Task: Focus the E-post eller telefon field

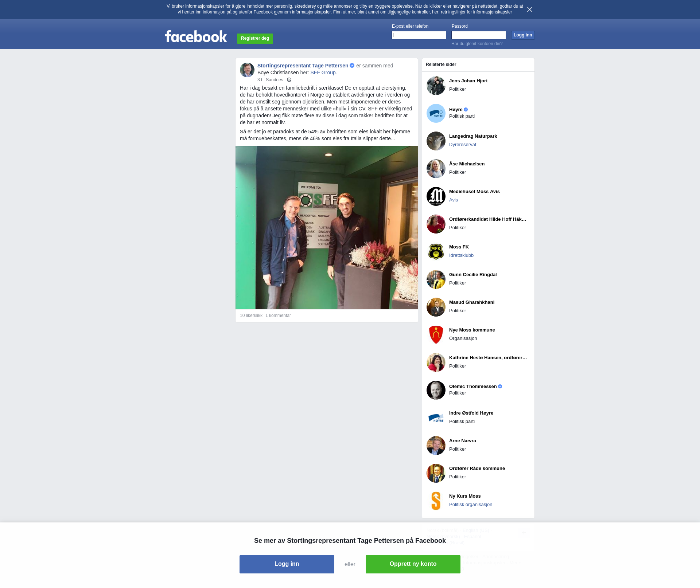Action: 419,35
